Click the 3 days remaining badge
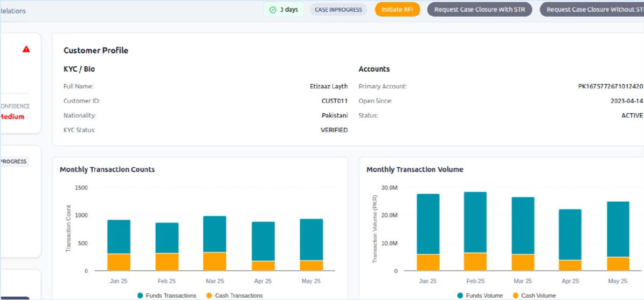Image resolution: width=644 pixels, height=300 pixels. pos(283,10)
